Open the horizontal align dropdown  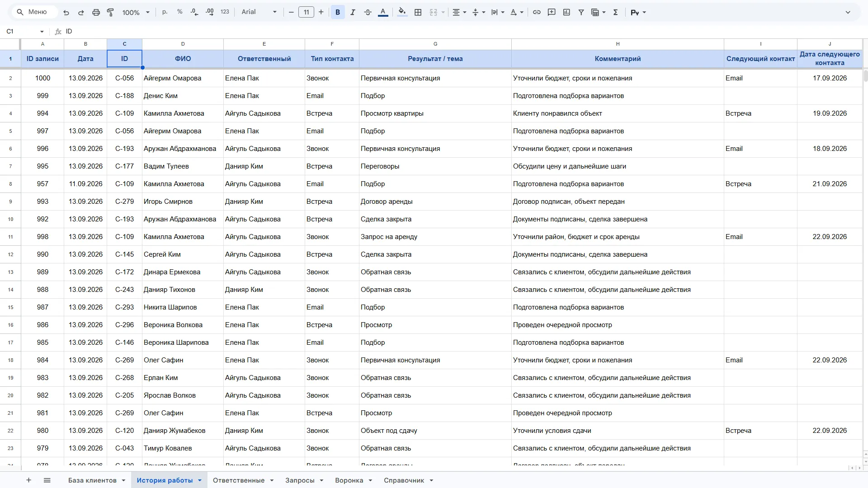click(x=459, y=12)
